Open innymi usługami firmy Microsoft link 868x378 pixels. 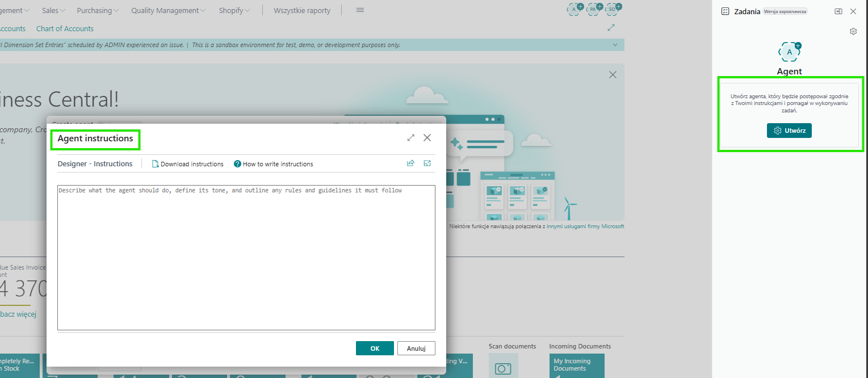click(x=585, y=226)
